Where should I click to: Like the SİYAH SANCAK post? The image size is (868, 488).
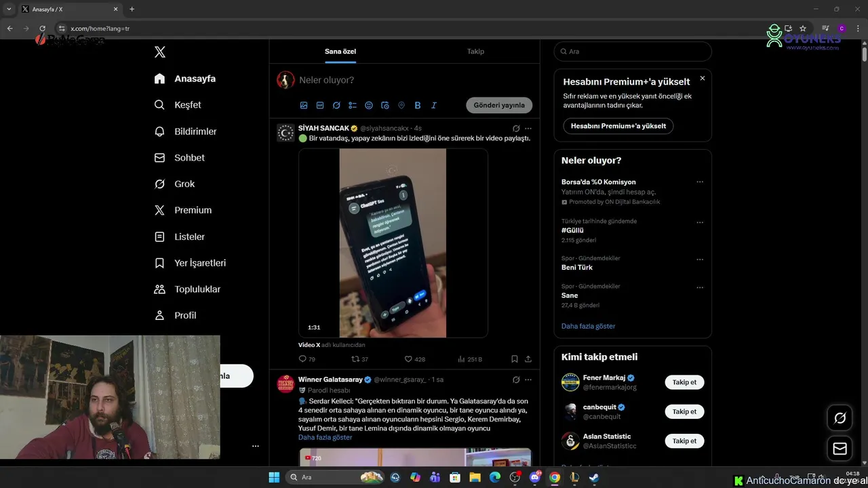[x=414, y=359]
